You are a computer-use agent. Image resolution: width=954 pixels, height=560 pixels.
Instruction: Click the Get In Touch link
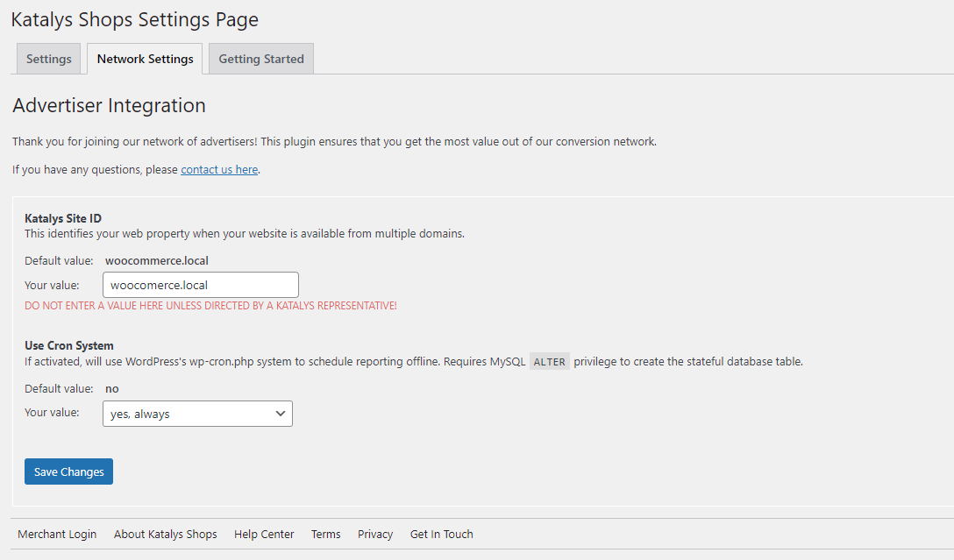[441, 534]
